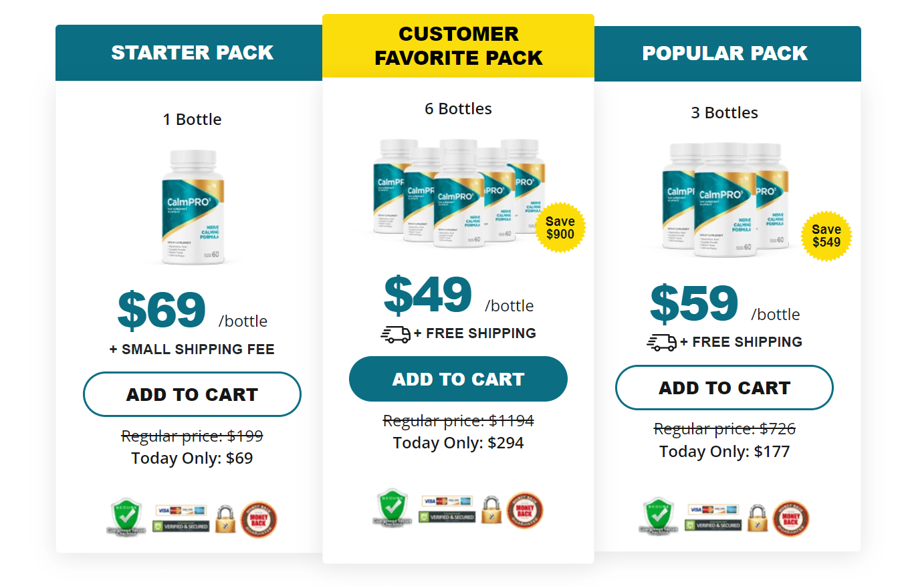This screenshot has width=902, height=588.
Task: Select the Customer Favorite Pack yellow header
Action: (458, 46)
